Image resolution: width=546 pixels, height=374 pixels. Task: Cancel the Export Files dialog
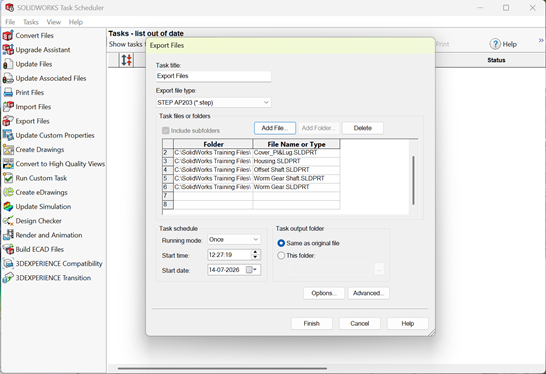(x=360, y=324)
